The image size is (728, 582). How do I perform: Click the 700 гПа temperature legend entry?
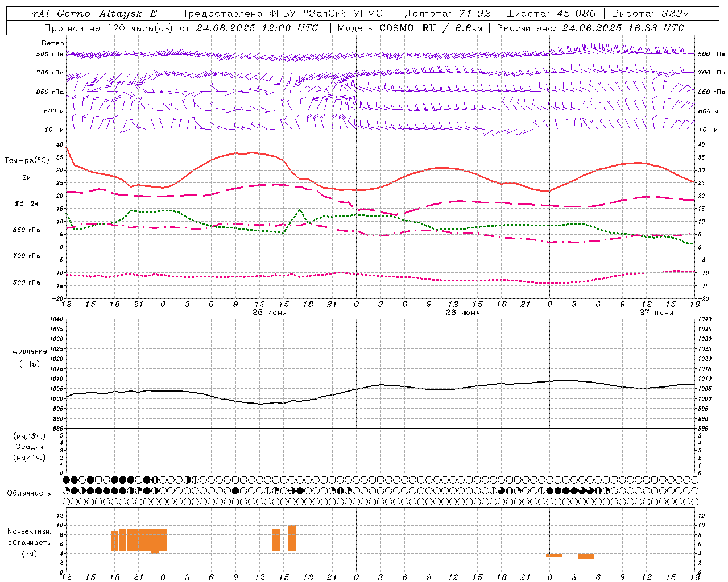coord(26,256)
